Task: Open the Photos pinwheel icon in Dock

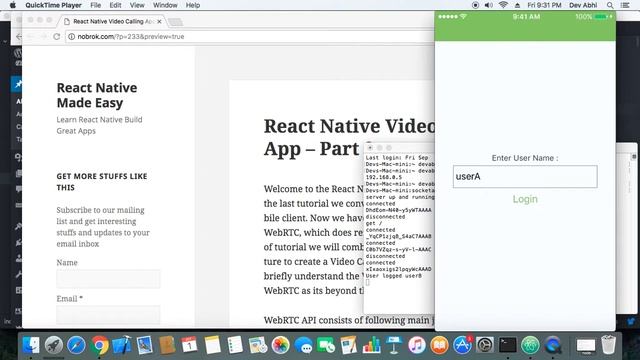Action: click(280, 345)
